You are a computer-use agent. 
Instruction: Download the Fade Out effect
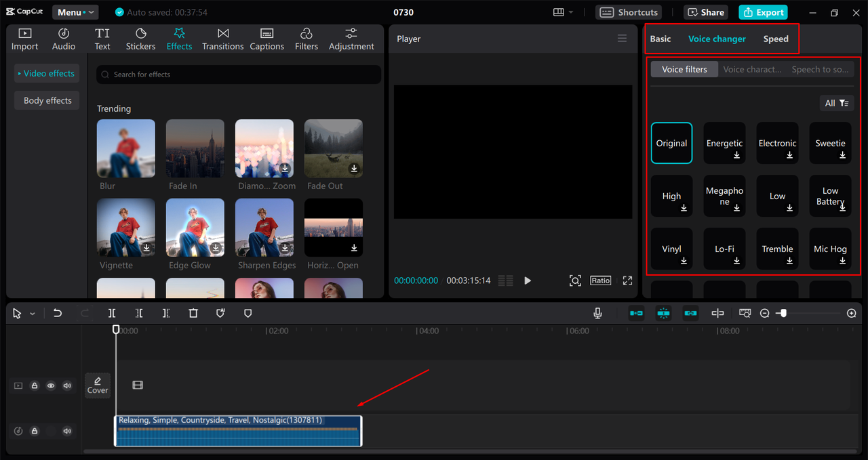(354, 168)
